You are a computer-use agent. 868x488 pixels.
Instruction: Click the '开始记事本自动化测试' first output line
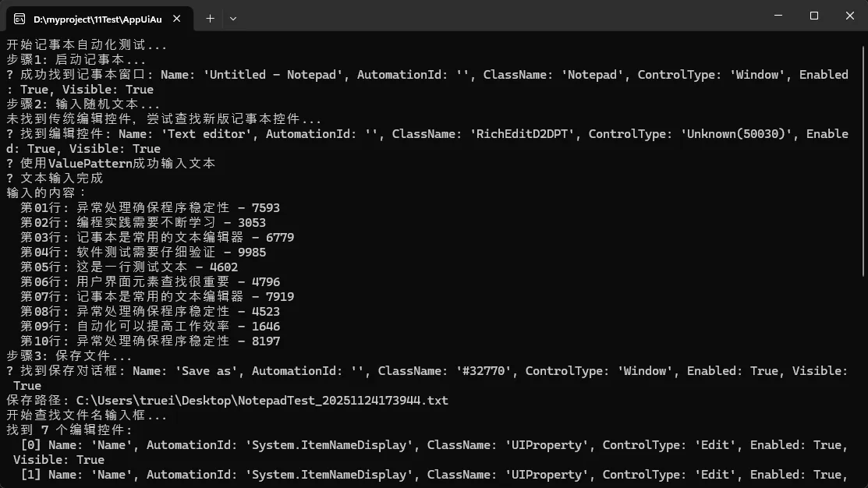[87, 45]
